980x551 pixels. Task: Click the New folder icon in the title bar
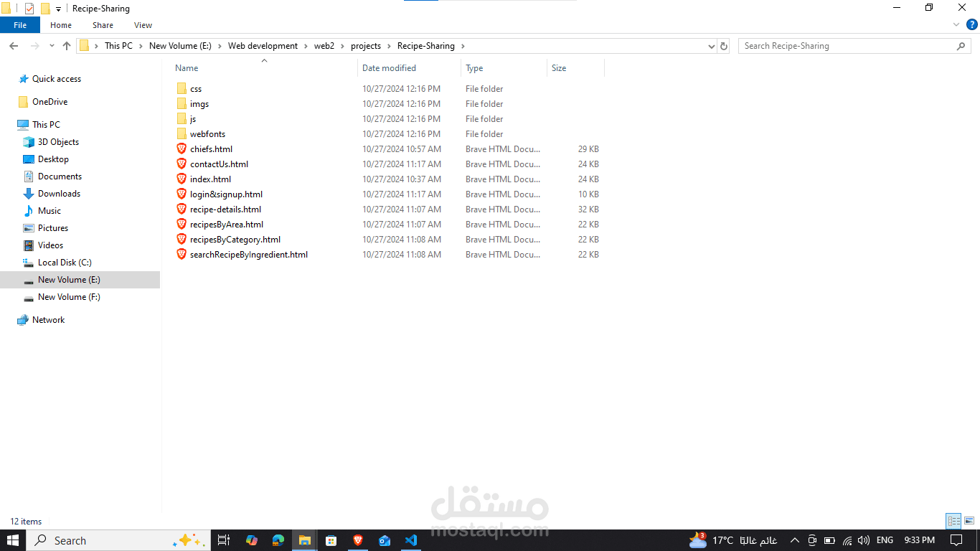45,9
